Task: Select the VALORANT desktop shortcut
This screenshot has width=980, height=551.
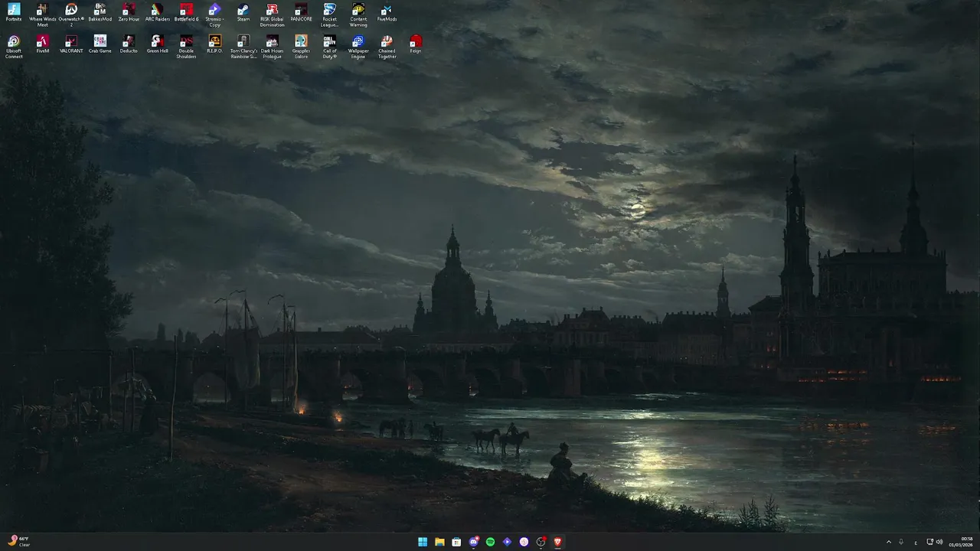Action: (x=71, y=44)
